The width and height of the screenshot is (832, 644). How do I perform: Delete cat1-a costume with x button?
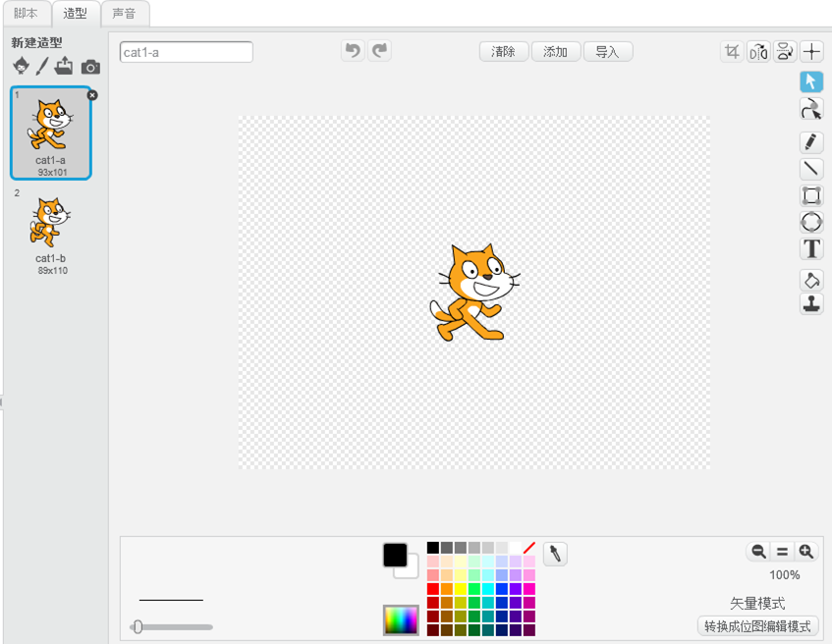point(92,95)
